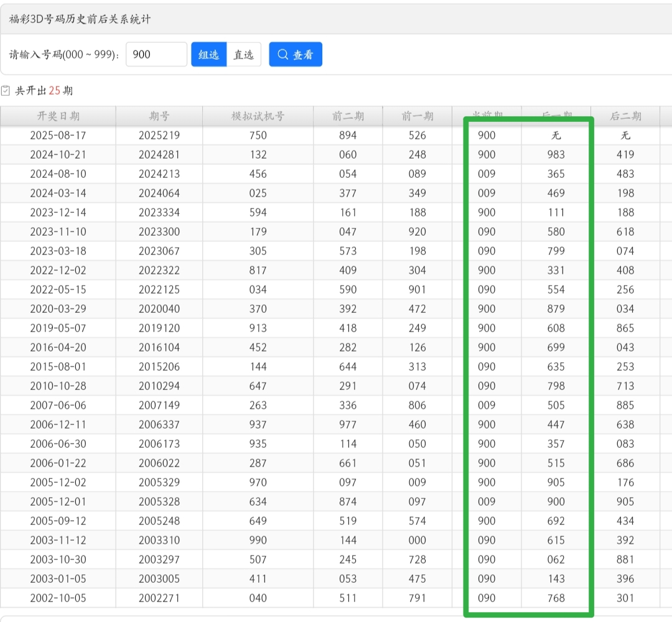Click the clipboard icon beside 共开出25期

click(6, 90)
